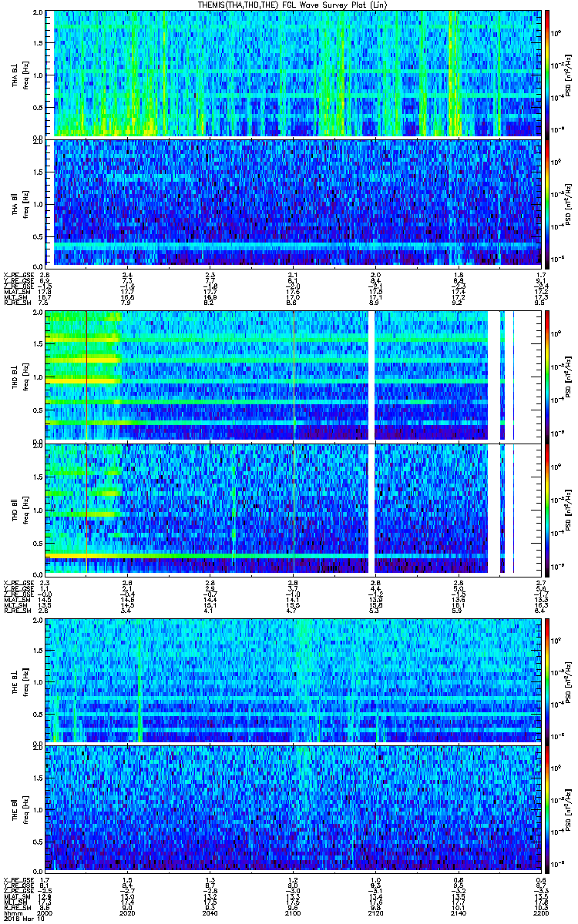Click inside the THE BII spectrogram panel

(x=294, y=808)
